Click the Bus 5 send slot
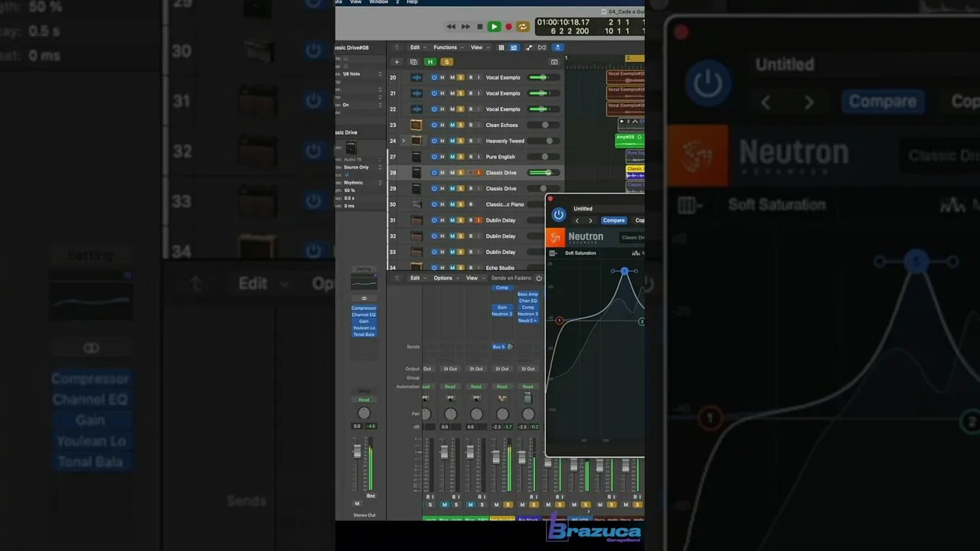Viewport: 980px width, 551px height. (499, 347)
